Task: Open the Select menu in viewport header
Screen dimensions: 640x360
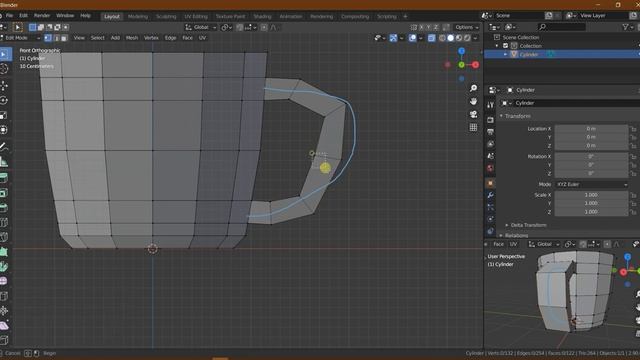Action: 98,38
